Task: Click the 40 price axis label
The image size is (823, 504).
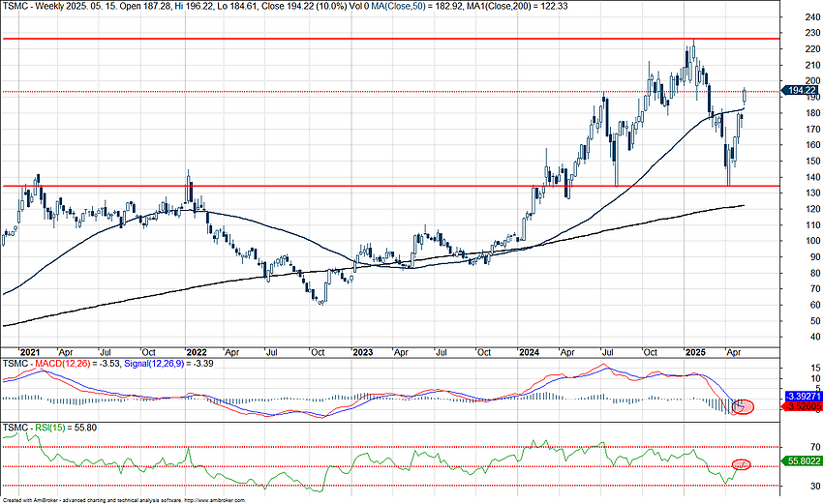Action: coord(815,338)
